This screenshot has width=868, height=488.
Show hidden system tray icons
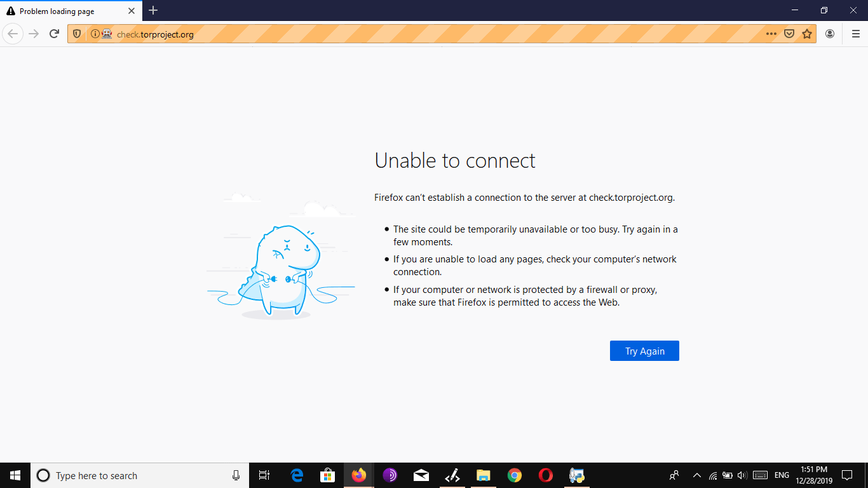(696, 475)
